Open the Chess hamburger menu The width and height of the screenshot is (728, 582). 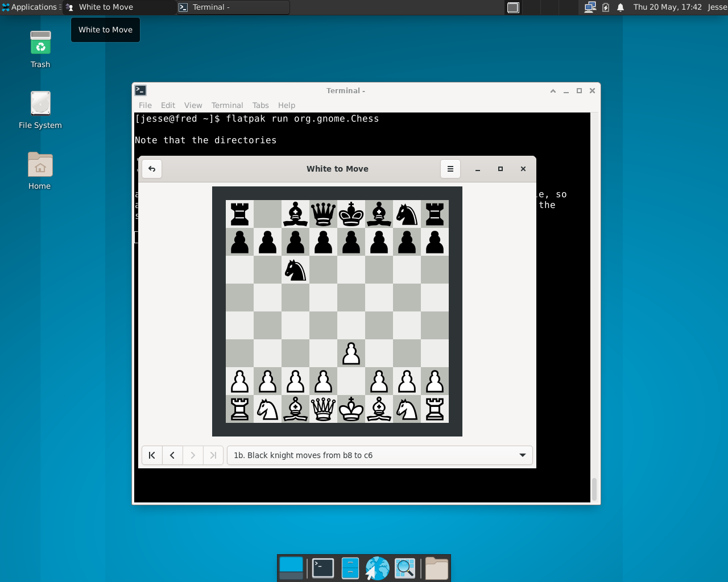pos(450,169)
